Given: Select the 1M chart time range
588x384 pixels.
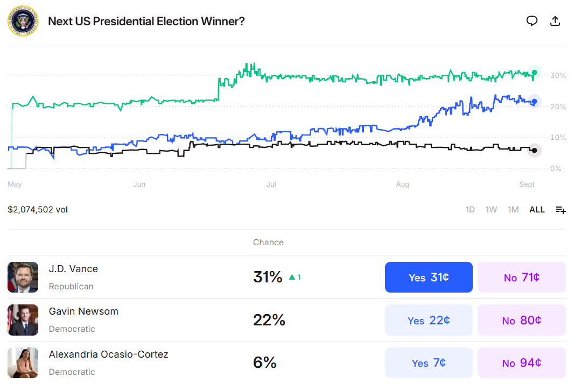Looking at the screenshot, I should click(513, 210).
